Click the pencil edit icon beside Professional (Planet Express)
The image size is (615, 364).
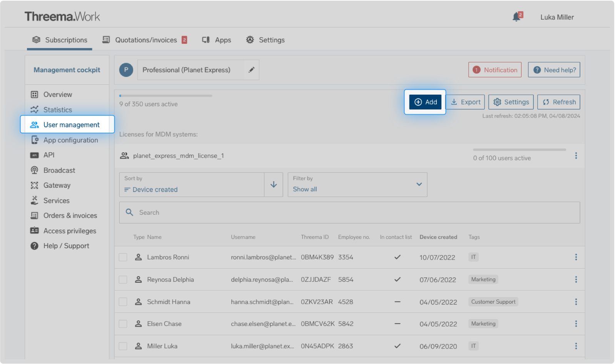pyautogui.click(x=251, y=70)
